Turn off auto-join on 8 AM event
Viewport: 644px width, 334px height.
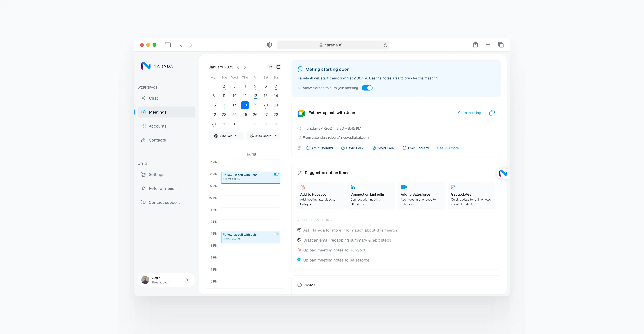[x=276, y=174]
